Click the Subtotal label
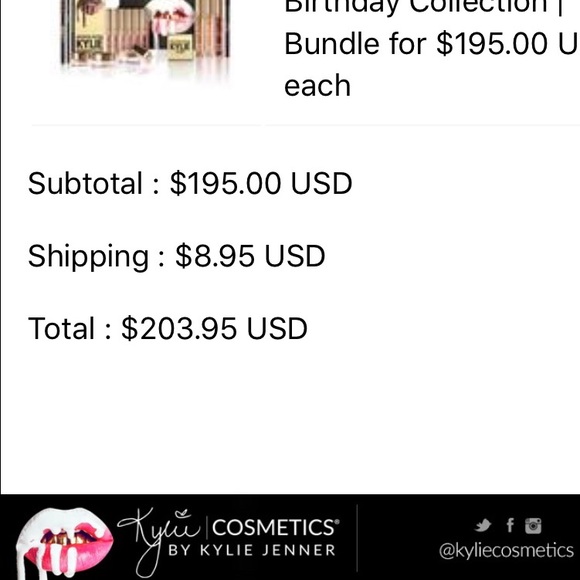Screen dimensions: 580x580 click(x=85, y=183)
